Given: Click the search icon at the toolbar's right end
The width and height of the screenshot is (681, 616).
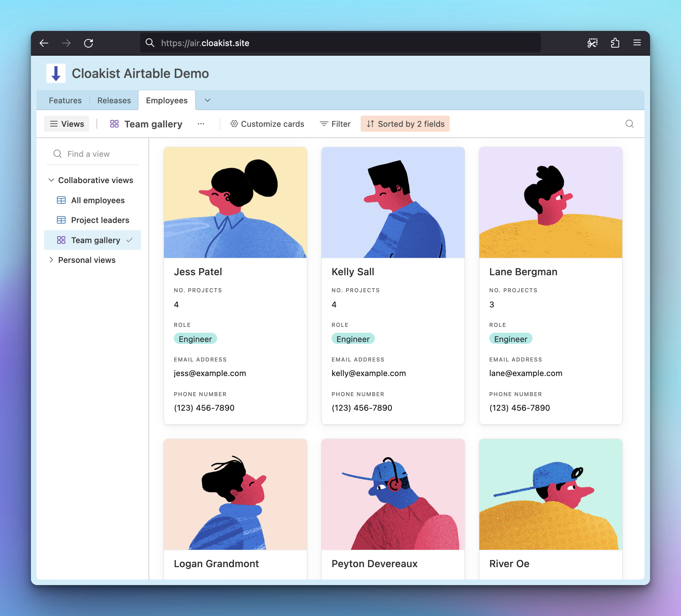Looking at the screenshot, I should coord(629,124).
